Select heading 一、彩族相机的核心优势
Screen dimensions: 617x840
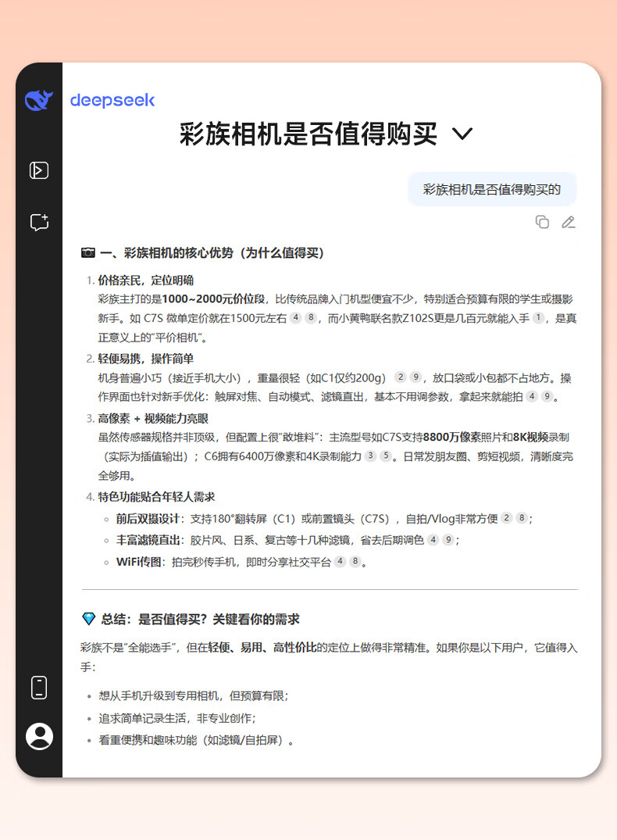[x=212, y=253]
